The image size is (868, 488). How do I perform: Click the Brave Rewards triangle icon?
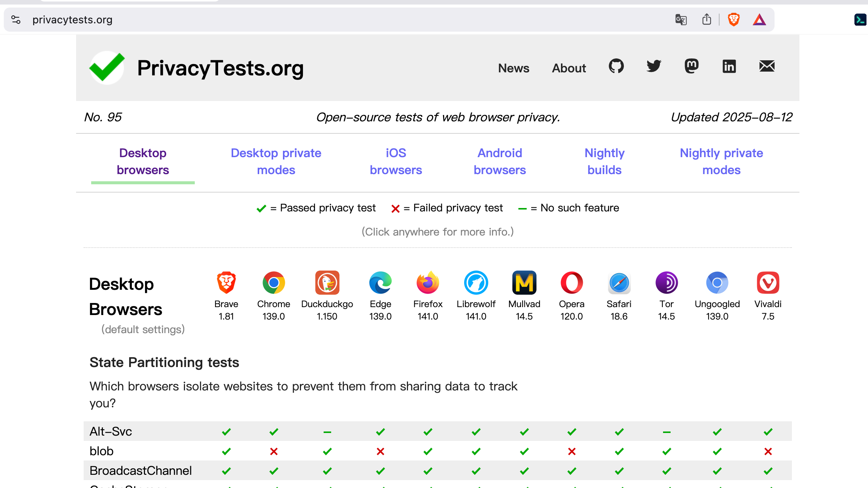(x=759, y=20)
